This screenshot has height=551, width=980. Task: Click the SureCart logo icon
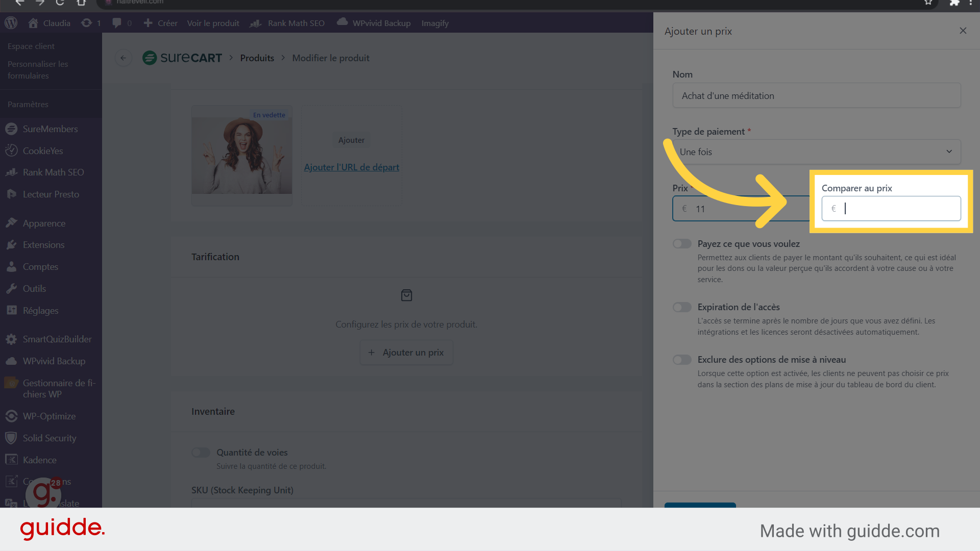(150, 58)
